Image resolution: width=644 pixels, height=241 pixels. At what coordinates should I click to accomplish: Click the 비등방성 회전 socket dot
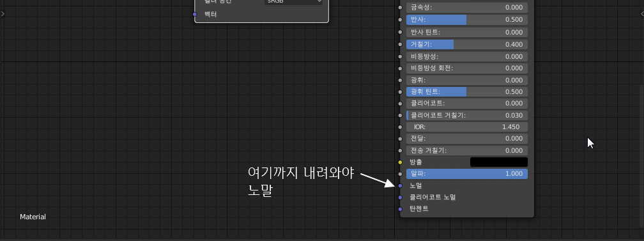[401, 68]
